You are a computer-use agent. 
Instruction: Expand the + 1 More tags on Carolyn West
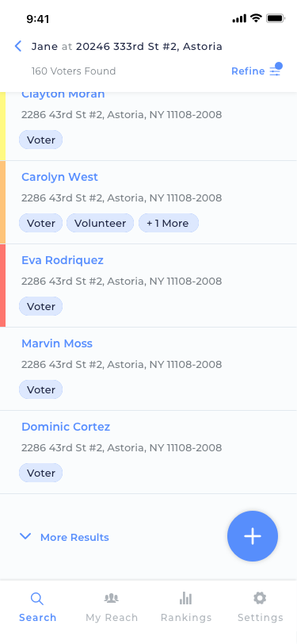[168, 223]
